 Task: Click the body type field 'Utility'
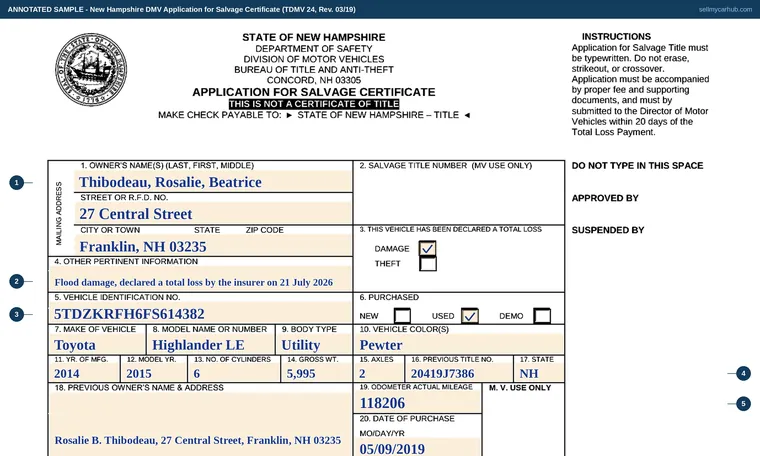(x=314, y=345)
